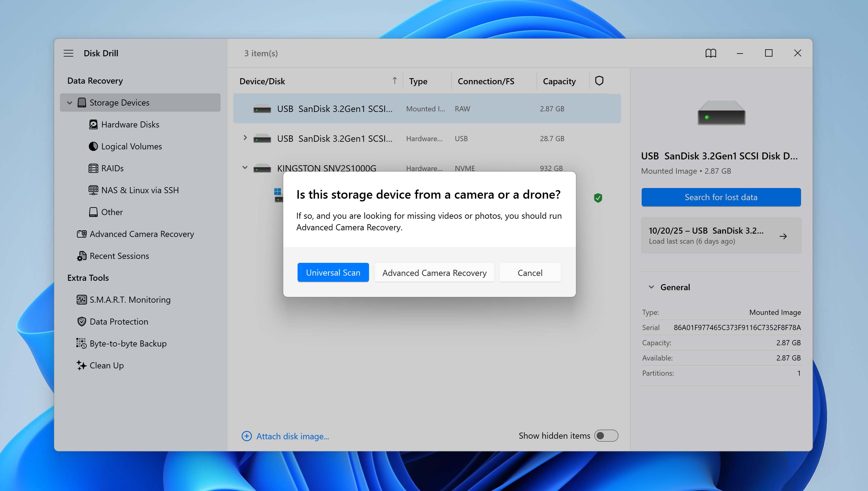Click the Universal Scan button
Screen dimensions: 868x491
point(333,273)
